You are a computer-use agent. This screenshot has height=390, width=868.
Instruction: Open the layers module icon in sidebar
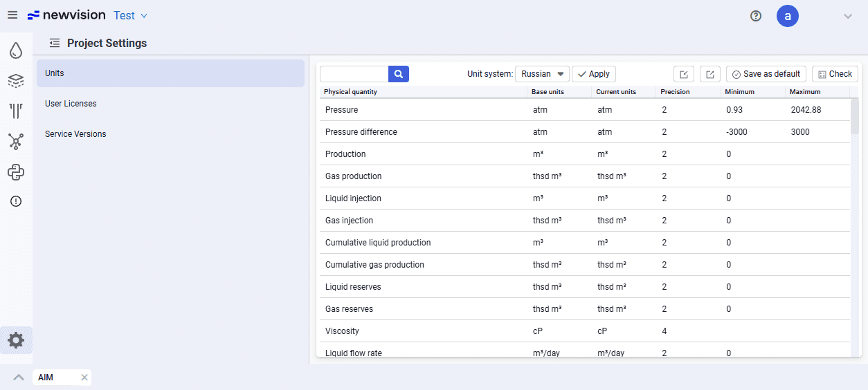16,81
